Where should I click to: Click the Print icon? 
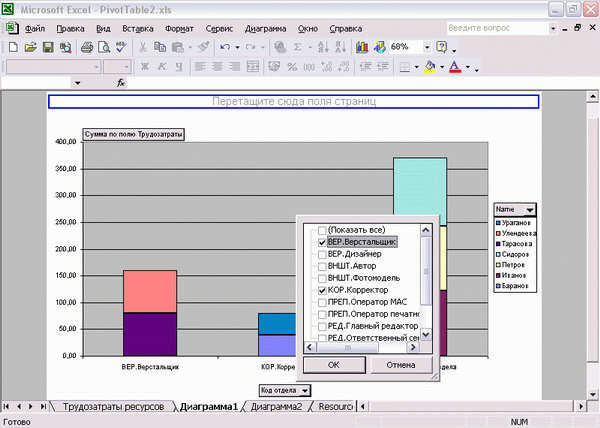click(x=87, y=47)
